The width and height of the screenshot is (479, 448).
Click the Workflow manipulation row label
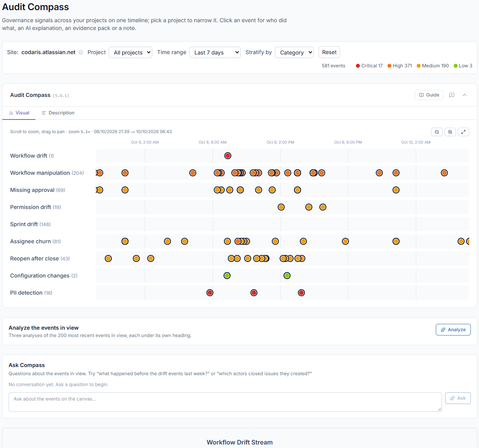[x=47, y=173]
